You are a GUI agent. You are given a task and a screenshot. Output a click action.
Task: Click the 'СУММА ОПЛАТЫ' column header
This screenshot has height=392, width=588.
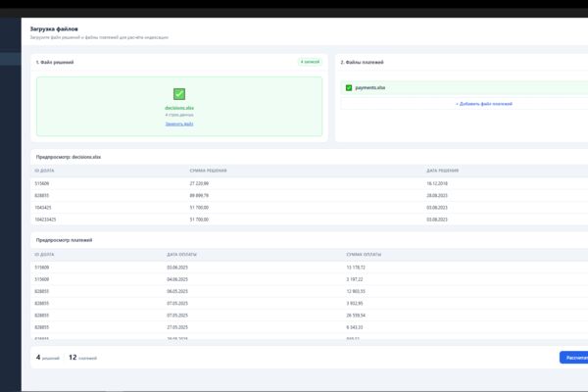click(364, 255)
